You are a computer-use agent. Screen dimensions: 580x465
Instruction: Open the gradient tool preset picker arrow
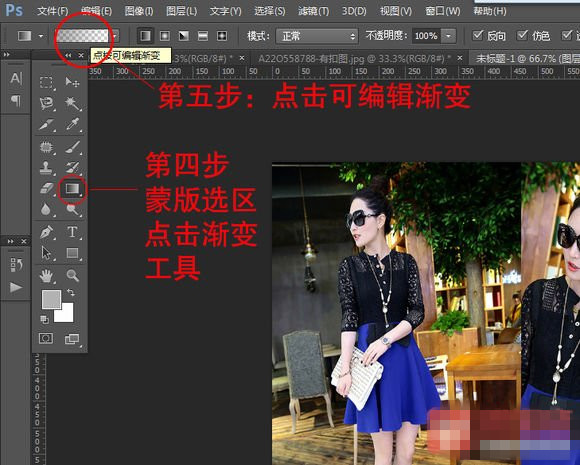click(41, 36)
